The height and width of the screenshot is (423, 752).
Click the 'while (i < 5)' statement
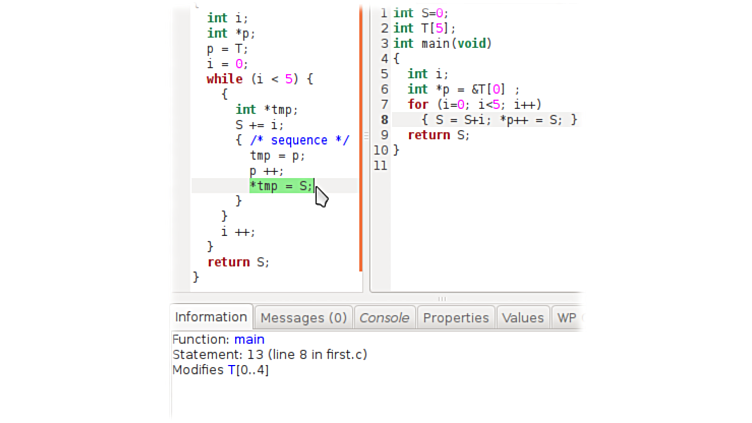point(259,79)
